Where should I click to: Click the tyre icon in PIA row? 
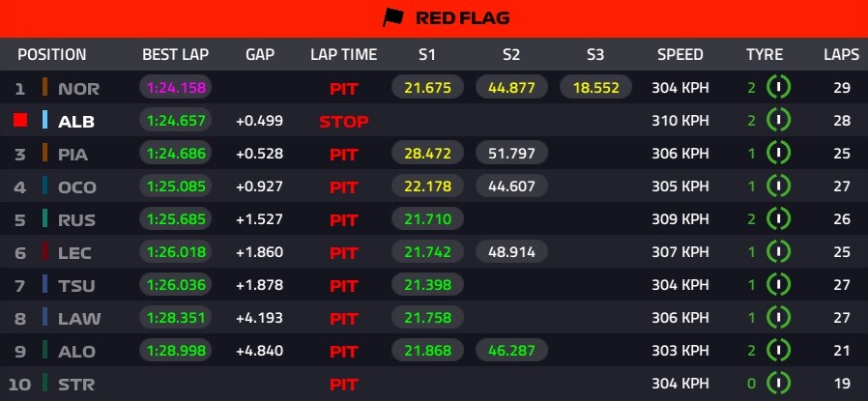point(778,154)
